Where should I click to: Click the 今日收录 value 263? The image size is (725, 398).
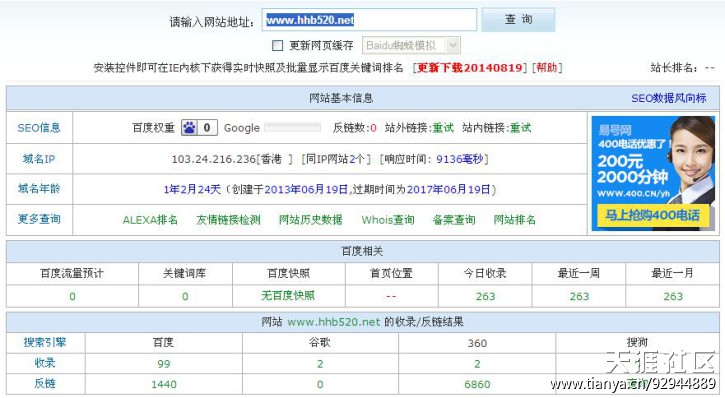(485, 296)
